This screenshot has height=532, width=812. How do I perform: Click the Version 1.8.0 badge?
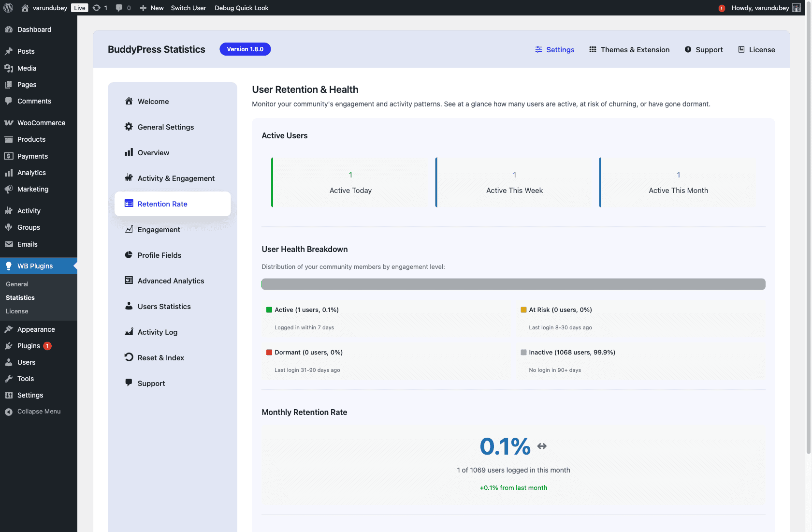click(245, 49)
